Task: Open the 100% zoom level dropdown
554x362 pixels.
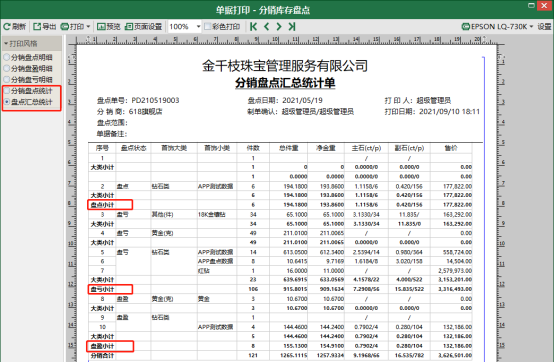Action: (198, 26)
